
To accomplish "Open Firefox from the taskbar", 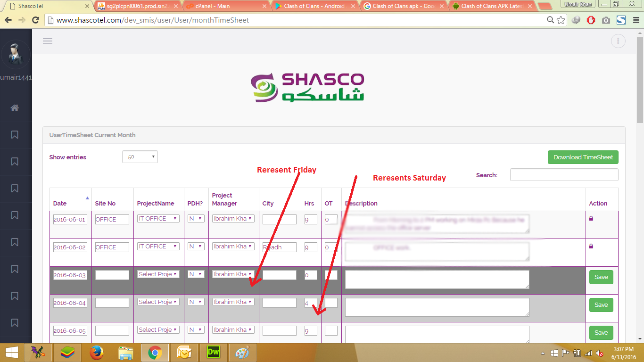I will click(97, 352).
